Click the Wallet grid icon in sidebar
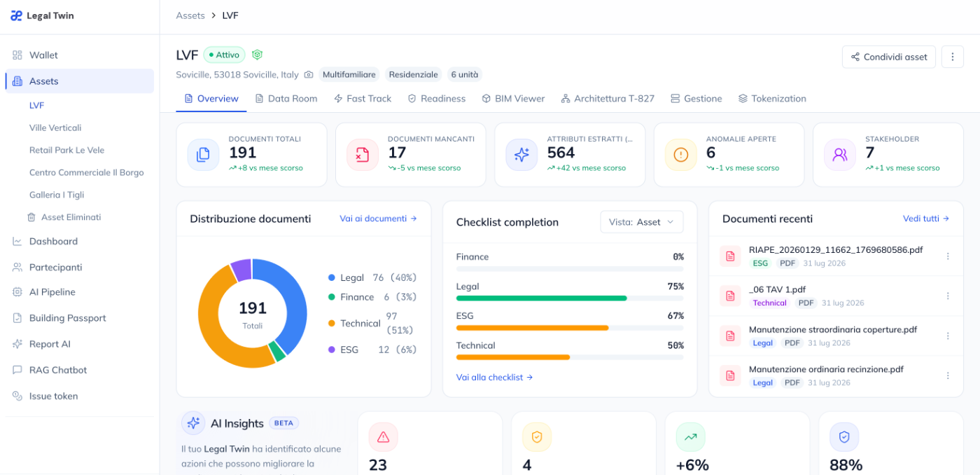 click(17, 55)
